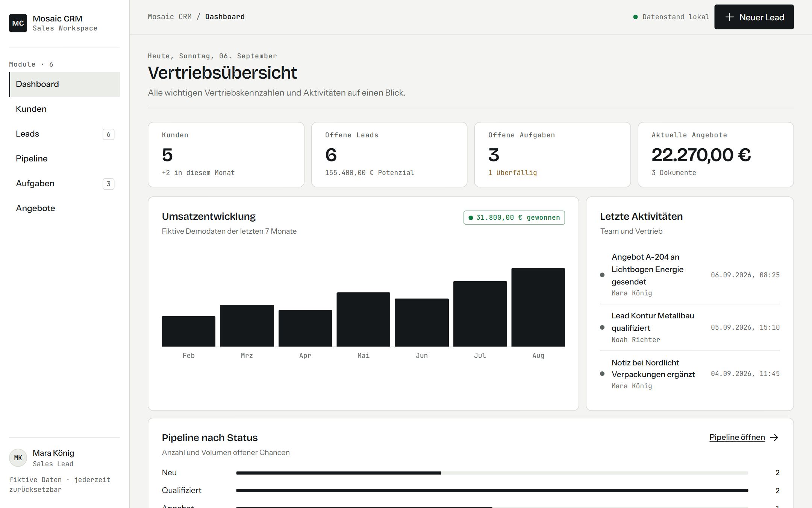Click the arrow next to Pipeline öffnen
Image resolution: width=812 pixels, height=508 pixels.
pos(774,437)
